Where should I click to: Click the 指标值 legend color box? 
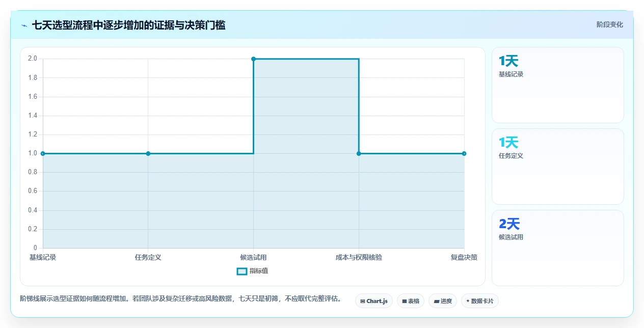[x=242, y=271]
